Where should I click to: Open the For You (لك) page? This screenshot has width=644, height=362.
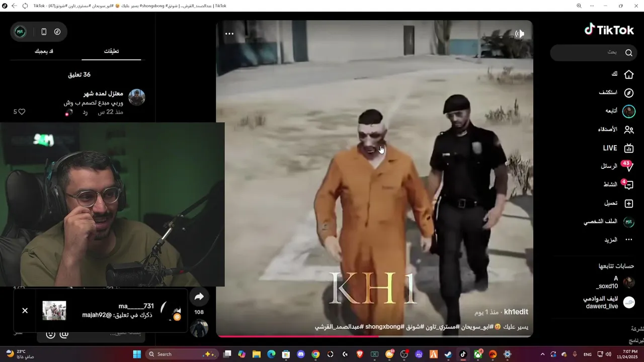click(x=622, y=74)
